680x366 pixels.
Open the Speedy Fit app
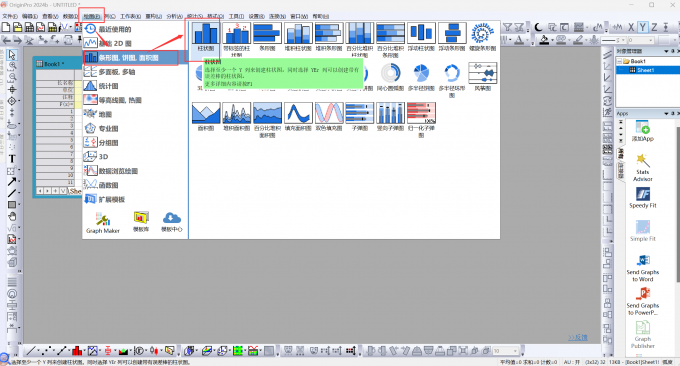tap(643, 198)
